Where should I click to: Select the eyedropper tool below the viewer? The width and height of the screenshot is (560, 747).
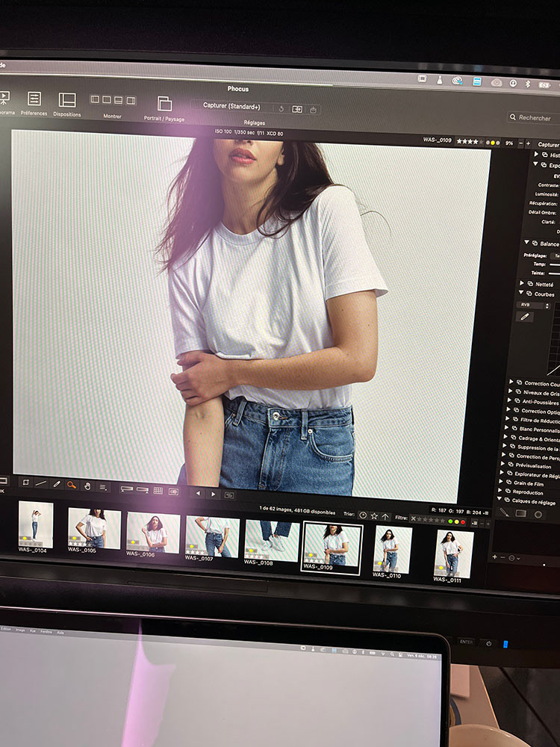(57, 485)
